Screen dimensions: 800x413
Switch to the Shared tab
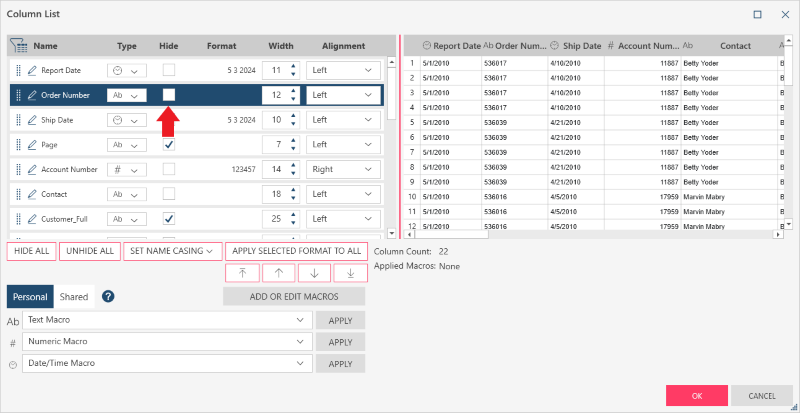click(x=74, y=297)
